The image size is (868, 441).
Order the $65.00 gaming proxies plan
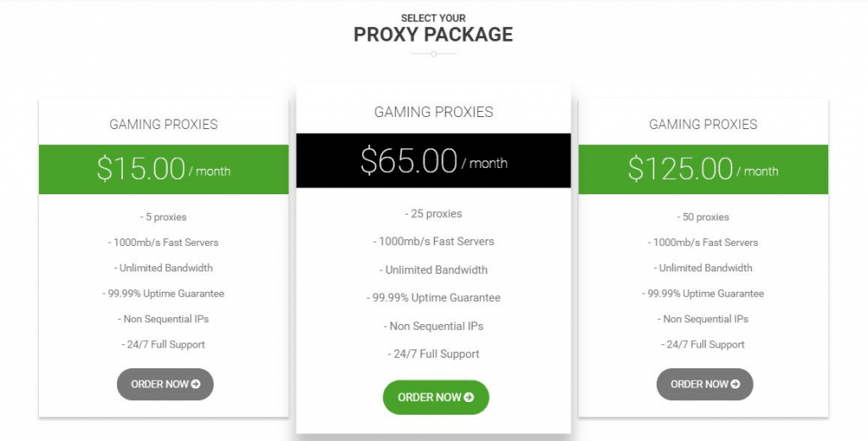click(x=436, y=397)
